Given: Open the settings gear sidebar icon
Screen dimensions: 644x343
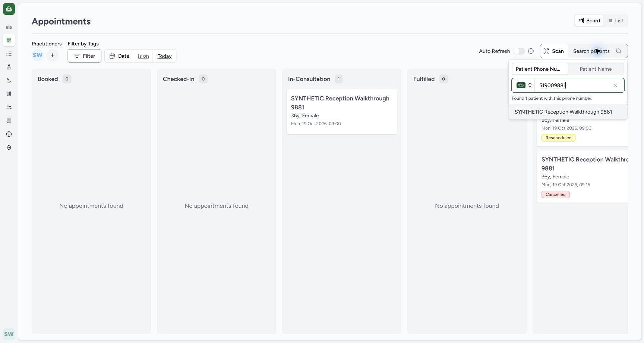Looking at the screenshot, I should [9, 147].
